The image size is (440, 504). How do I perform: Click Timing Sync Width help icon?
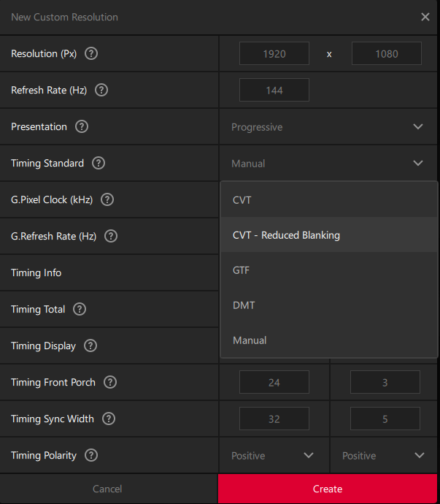pyautogui.click(x=109, y=419)
